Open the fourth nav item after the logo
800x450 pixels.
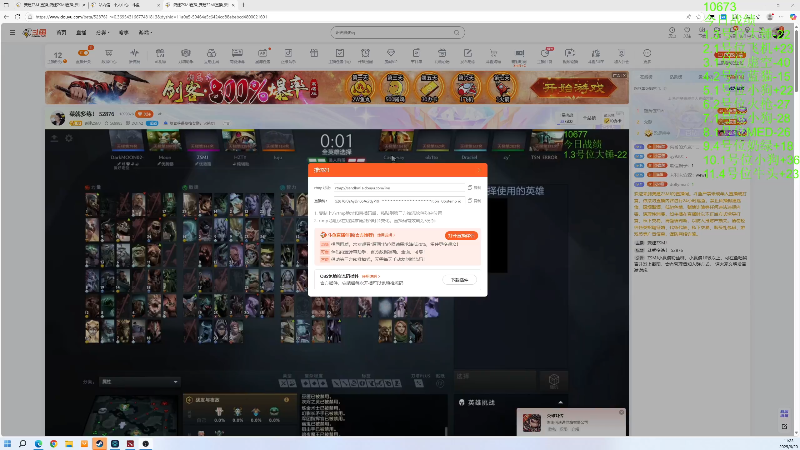click(123, 33)
